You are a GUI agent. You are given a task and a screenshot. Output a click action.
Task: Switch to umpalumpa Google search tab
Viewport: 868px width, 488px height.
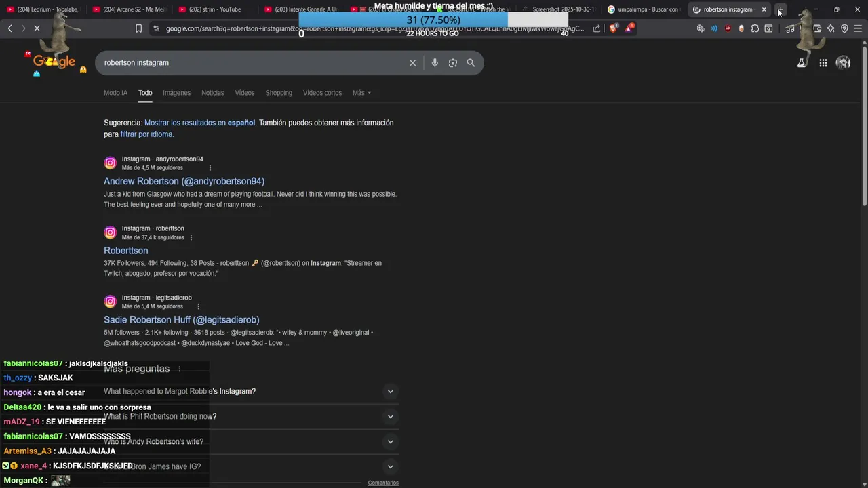(x=644, y=9)
